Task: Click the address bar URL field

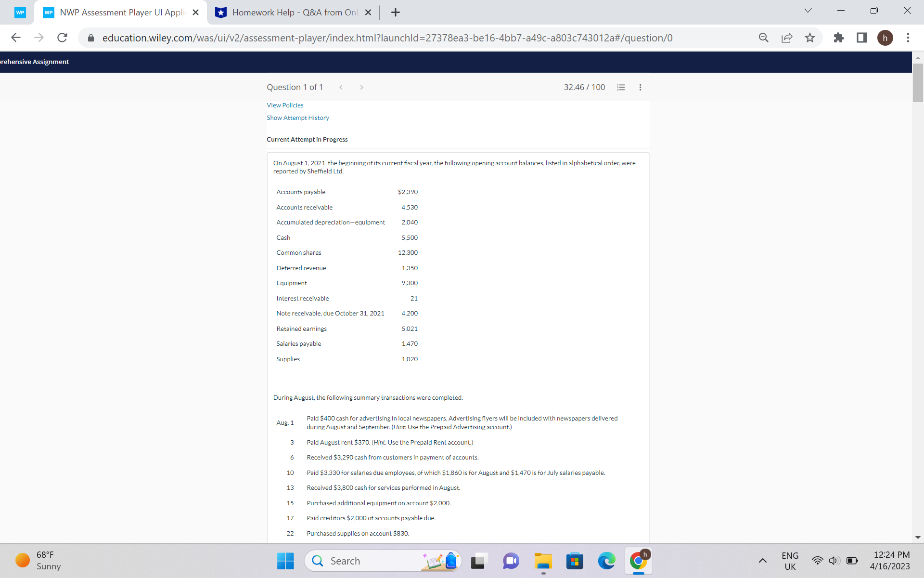Action: 387,38
